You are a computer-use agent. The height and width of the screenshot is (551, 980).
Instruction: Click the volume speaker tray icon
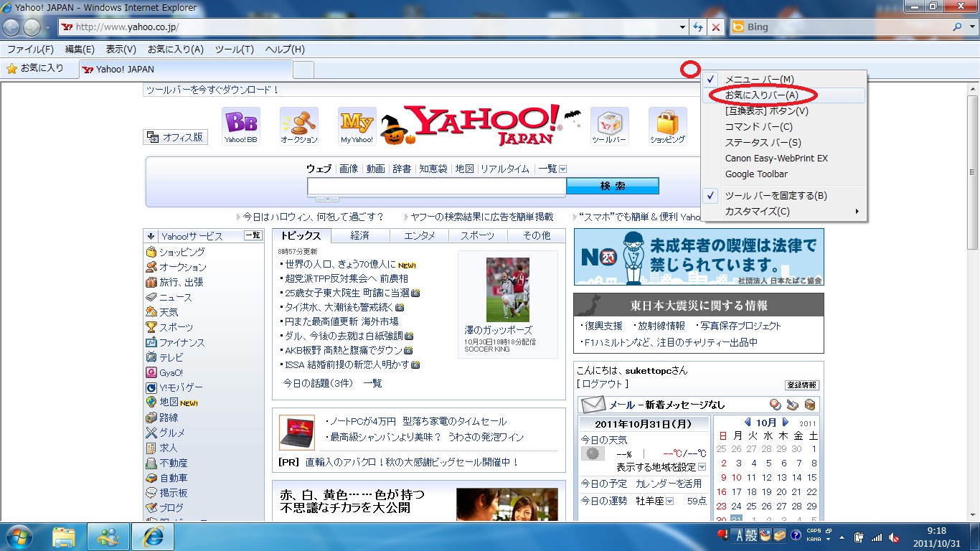coord(894,537)
